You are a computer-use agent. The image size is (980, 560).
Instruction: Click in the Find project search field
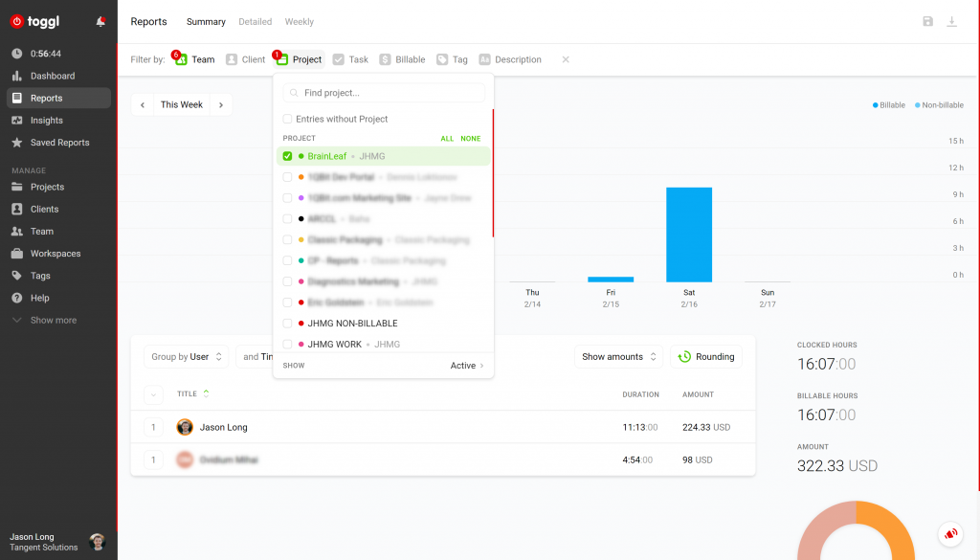[384, 93]
